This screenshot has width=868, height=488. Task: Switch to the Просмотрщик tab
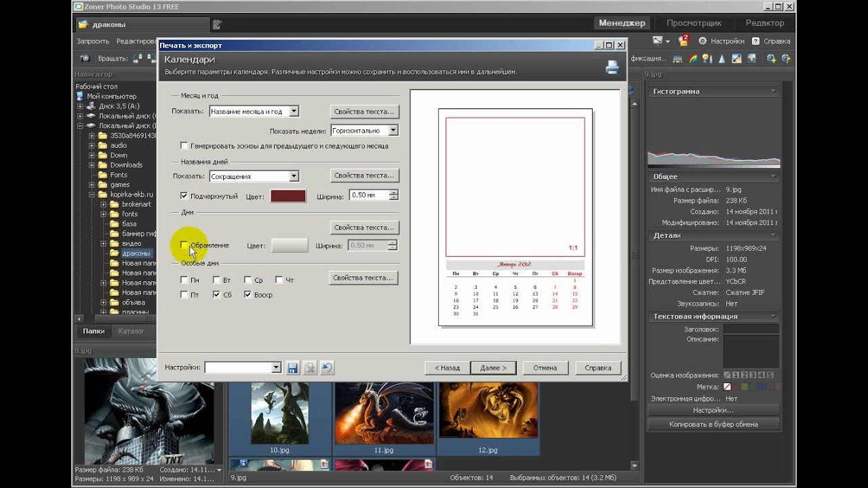(x=692, y=23)
